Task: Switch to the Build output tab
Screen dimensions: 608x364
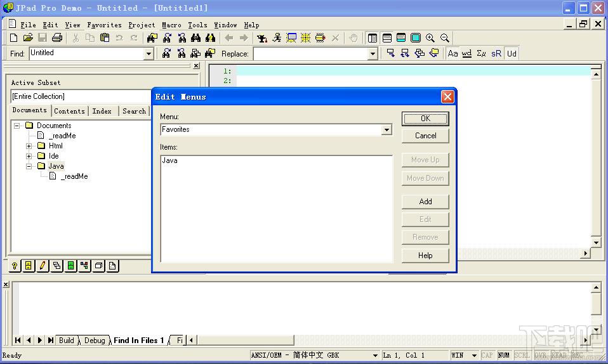Action: 66,341
